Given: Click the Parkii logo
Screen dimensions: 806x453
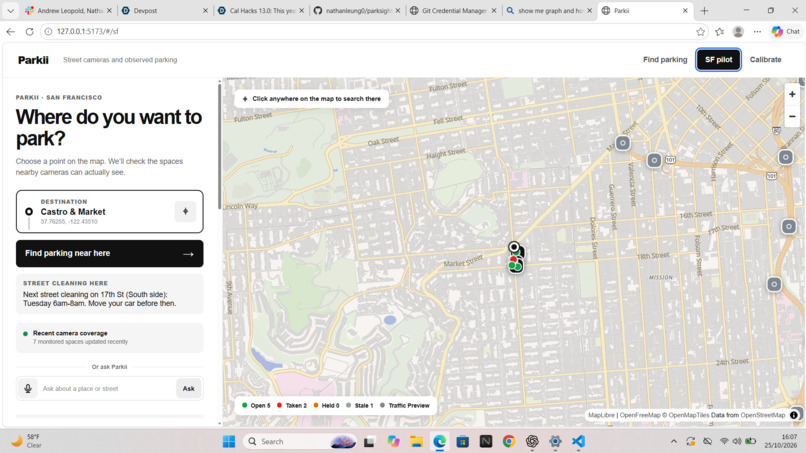Looking at the screenshot, I should coord(33,60).
